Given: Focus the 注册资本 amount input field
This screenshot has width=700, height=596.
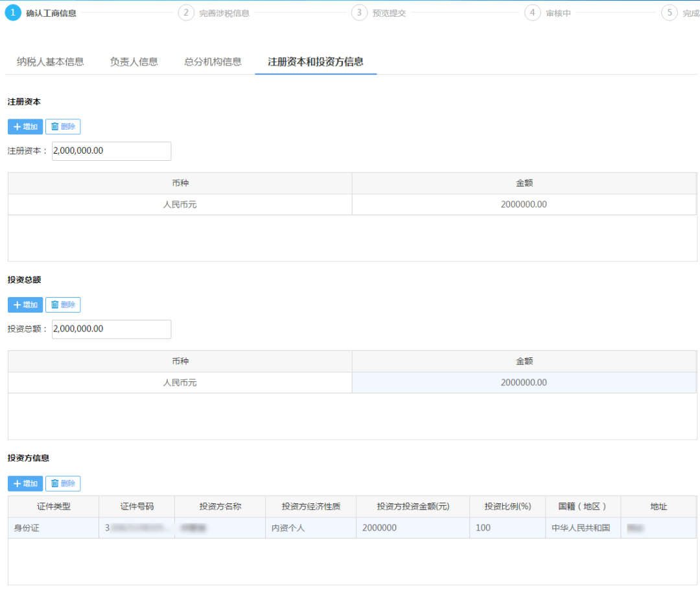Looking at the screenshot, I should coord(111,151).
